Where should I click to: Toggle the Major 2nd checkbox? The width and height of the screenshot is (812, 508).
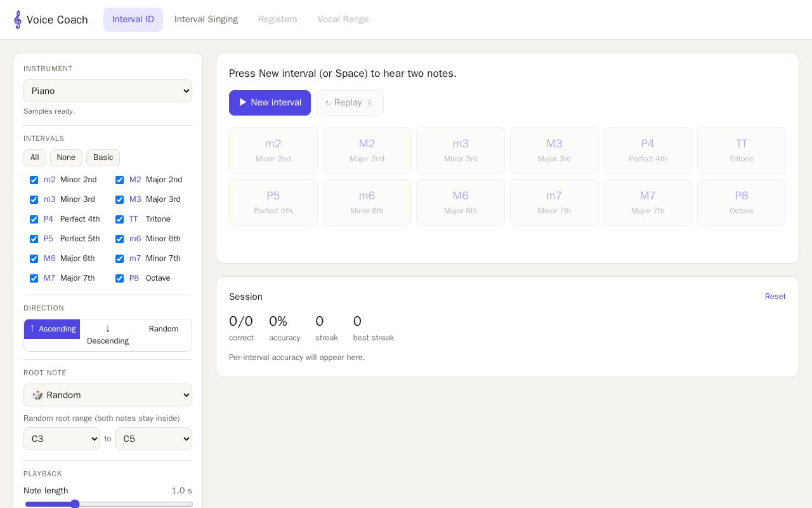[x=119, y=180]
